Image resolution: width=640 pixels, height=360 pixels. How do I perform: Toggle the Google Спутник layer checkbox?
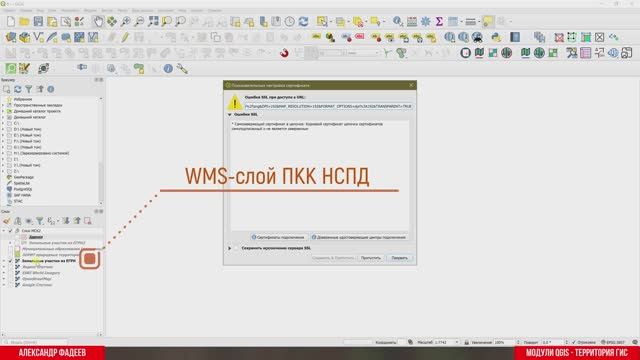(11, 285)
